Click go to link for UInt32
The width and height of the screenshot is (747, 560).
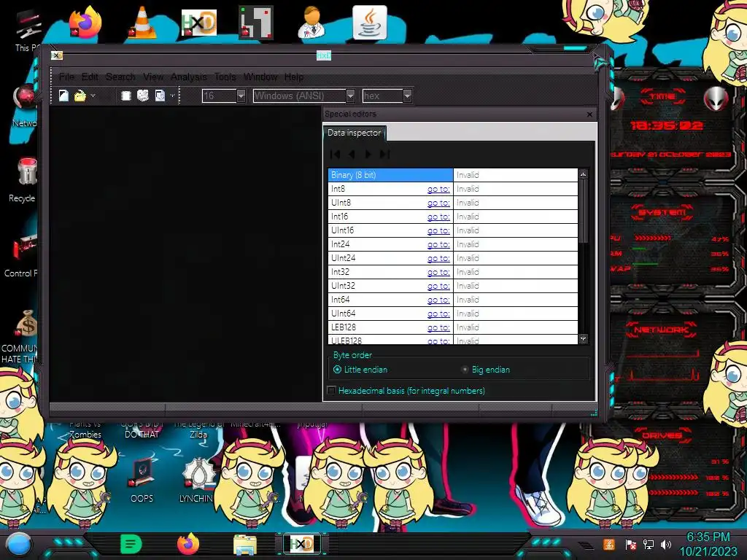(x=438, y=286)
